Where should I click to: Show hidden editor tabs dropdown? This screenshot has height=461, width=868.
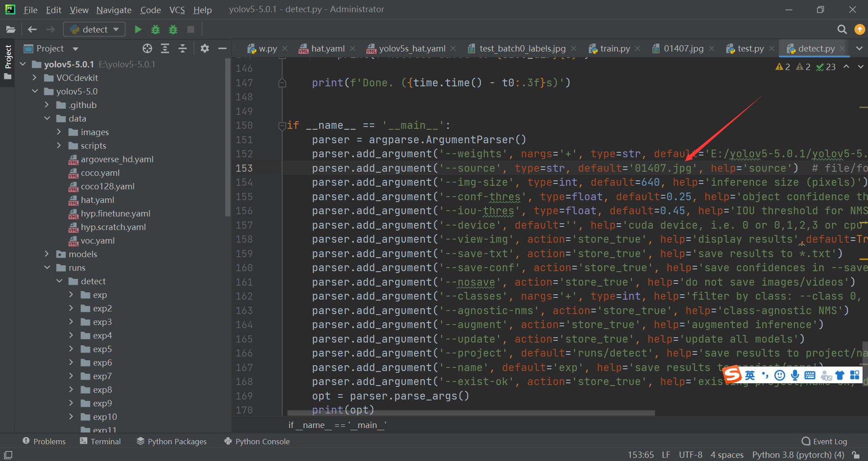pyautogui.click(x=859, y=48)
